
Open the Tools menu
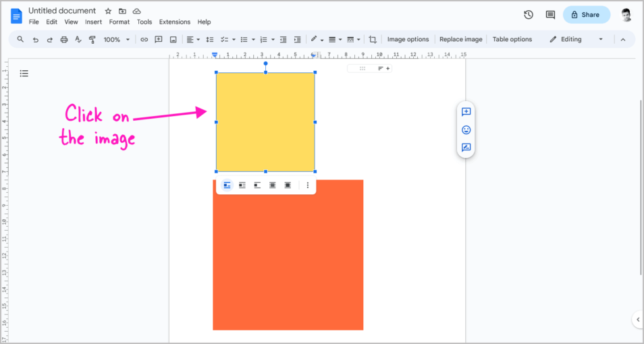tap(144, 22)
